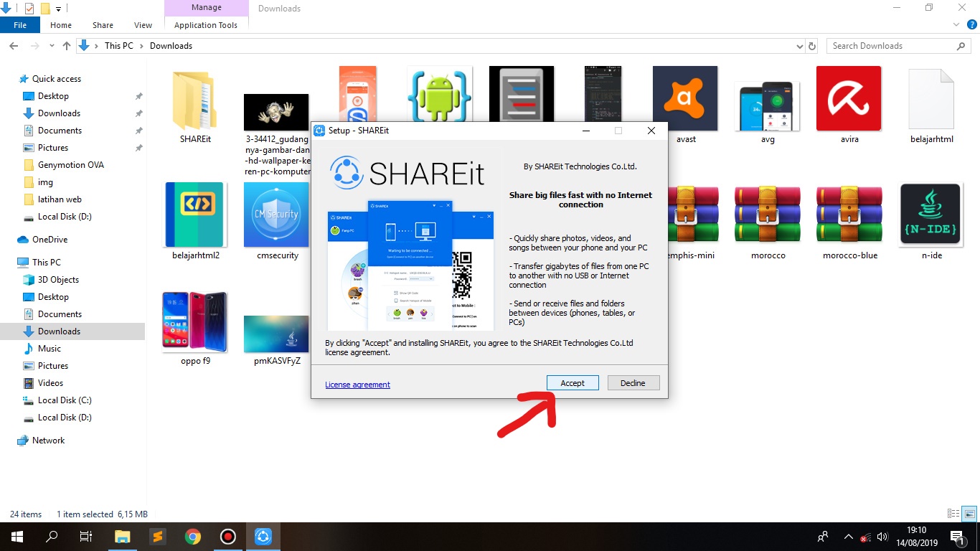Screen dimensions: 980x551
Task: Open Videos in navigation pane
Action: click(50, 383)
